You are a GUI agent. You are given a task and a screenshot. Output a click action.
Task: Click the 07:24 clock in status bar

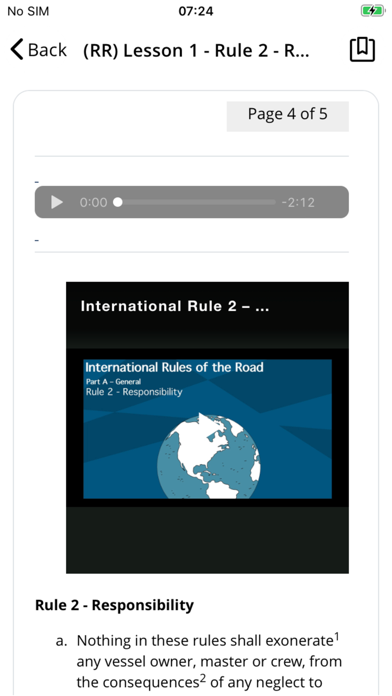pyautogui.click(x=196, y=11)
